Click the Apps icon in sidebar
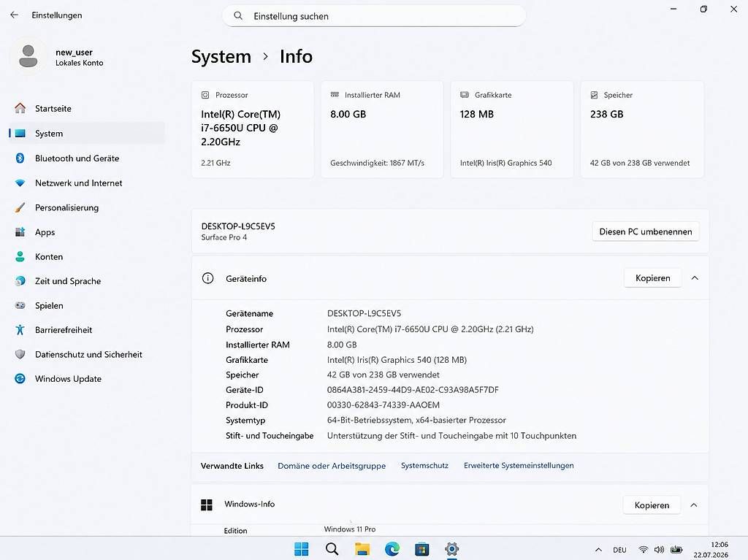This screenshot has width=748, height=560. pyautogui.click(x=20, y=232)
